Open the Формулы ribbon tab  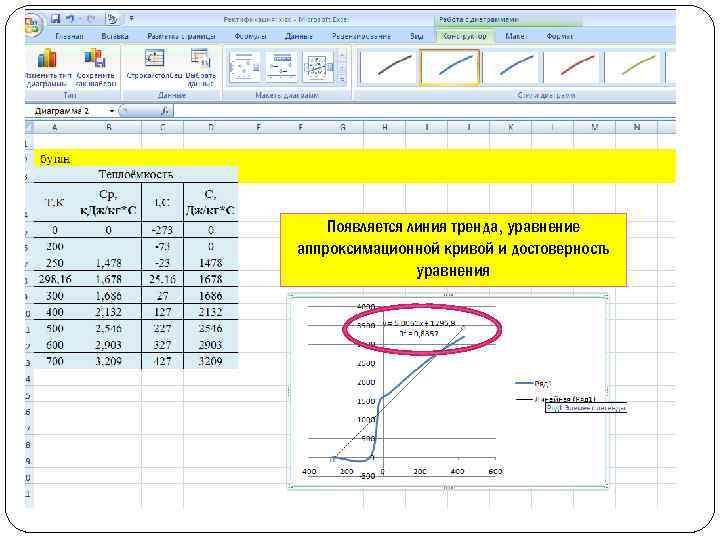coord(250,36)
